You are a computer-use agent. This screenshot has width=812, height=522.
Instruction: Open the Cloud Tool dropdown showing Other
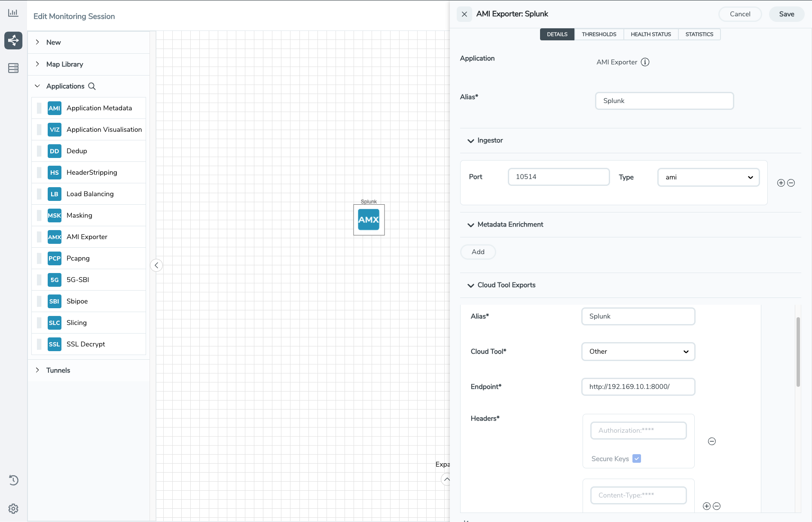point(638,352)
